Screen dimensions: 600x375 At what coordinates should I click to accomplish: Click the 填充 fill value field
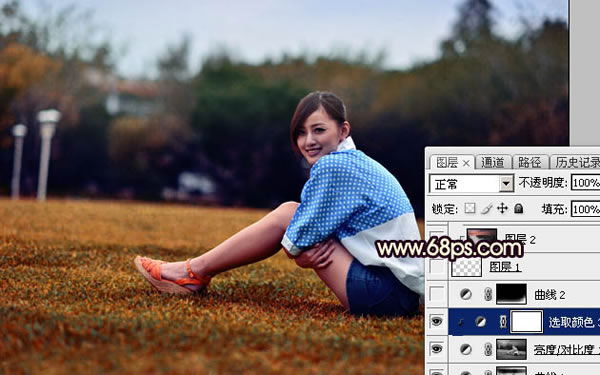pos(585,209)
